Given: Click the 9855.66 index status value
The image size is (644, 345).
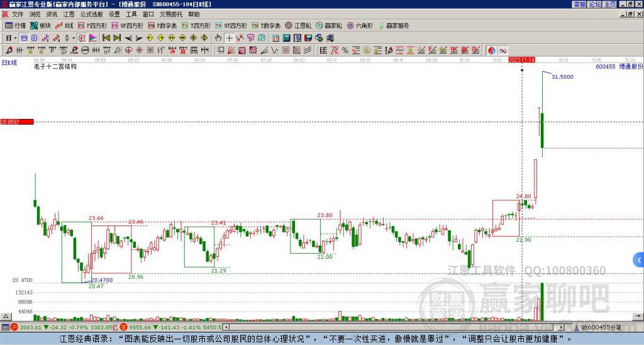Looking at the screenshot, I should [140, 327].
